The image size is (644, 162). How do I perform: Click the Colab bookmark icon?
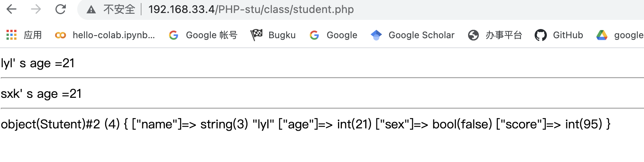pyautogui.click(x=60, y=35)
